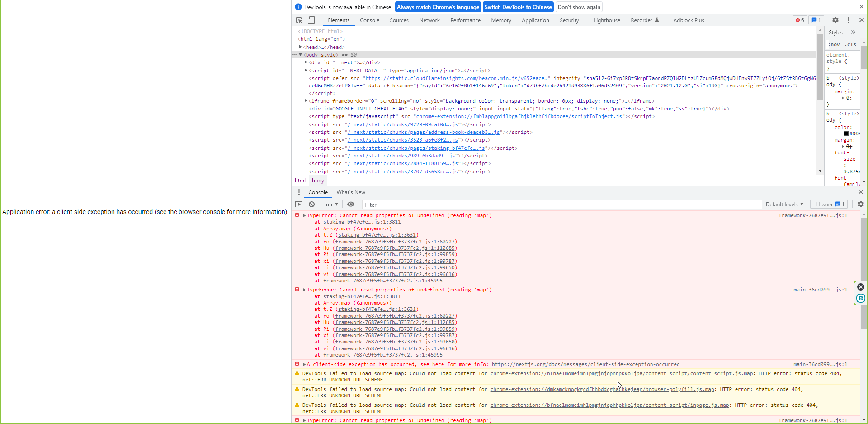Image resolution: width=868 pixels, height=424 pixels.
Task: Switch to the Elements tab
Action: click(339, 20)
